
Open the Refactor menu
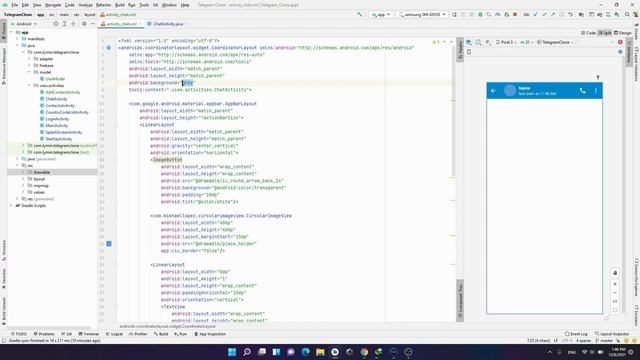103,5
